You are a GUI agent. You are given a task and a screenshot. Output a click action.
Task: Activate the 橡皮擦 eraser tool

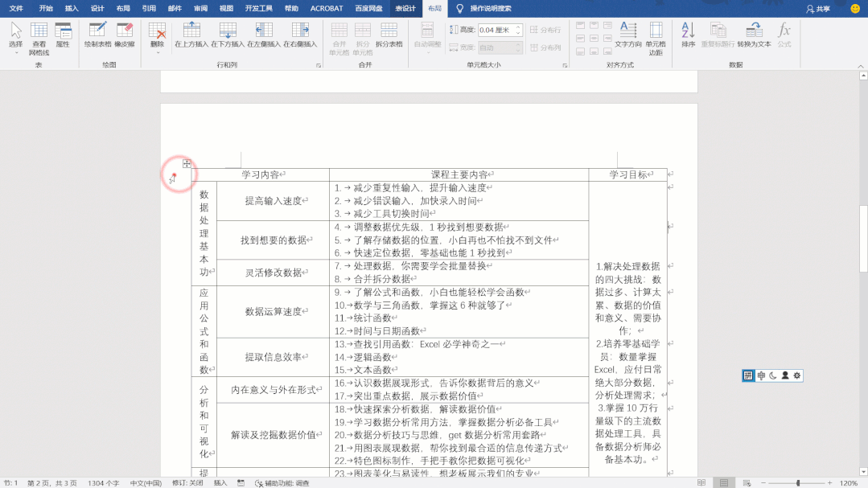click(125, 35)
